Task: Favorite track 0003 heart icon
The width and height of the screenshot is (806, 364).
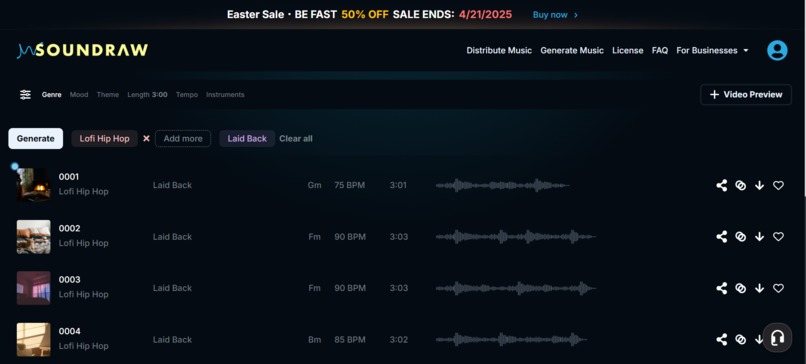Action: click(x=778, y=288)
